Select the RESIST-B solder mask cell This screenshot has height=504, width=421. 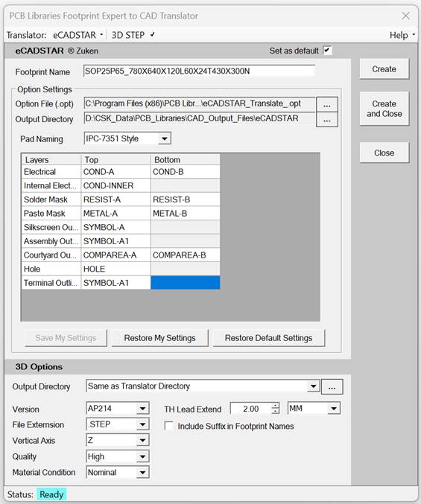(186, 200)
